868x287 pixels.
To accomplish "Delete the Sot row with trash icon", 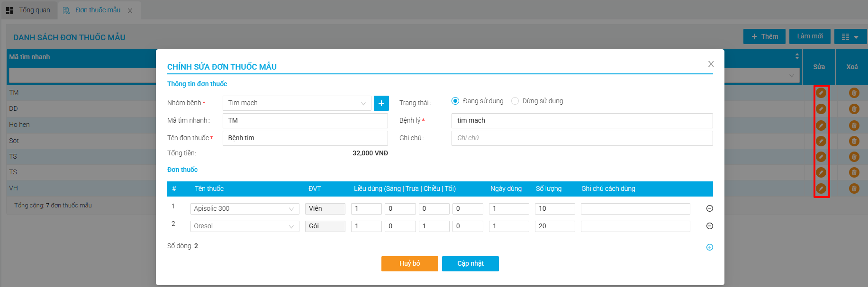I will pos(854,141).
